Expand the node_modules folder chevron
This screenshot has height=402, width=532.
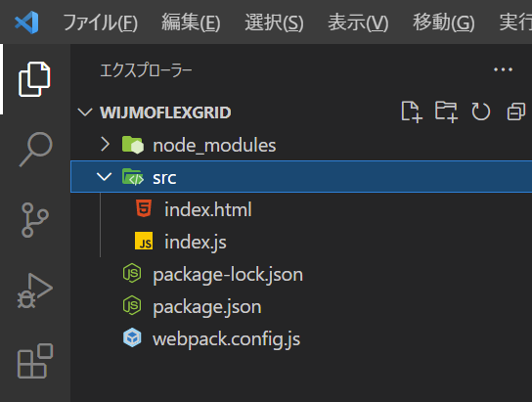(106, 145)
